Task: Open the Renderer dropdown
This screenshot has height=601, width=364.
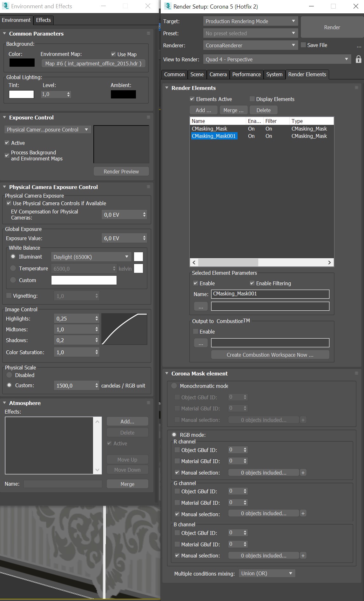Action: (250, 45)
